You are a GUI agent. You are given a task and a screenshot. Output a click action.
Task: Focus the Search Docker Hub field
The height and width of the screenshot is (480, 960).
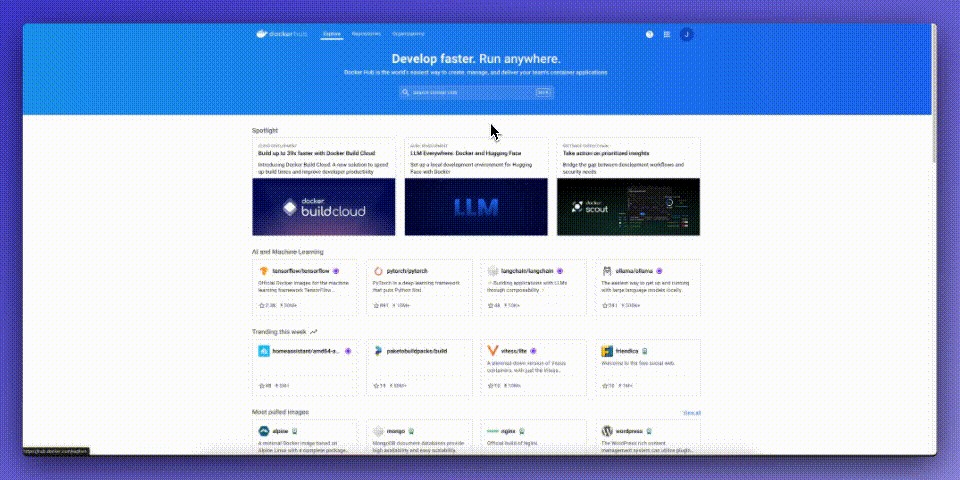coord(476,92)
